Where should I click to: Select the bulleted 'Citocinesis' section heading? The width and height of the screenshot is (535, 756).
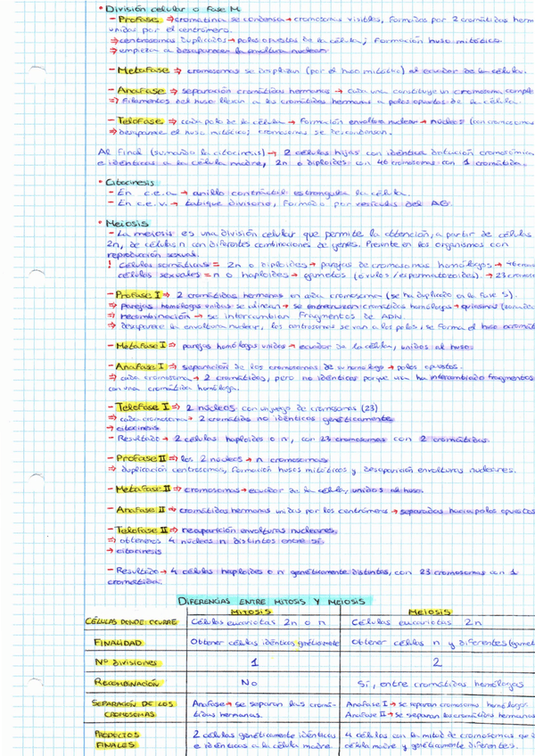click(x=130, y=182)
